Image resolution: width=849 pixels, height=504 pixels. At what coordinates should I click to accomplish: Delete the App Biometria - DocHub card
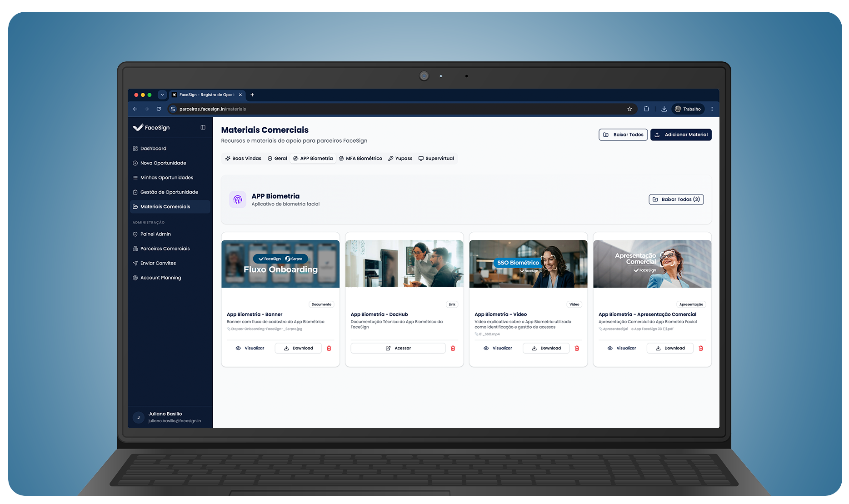point(453,348)
